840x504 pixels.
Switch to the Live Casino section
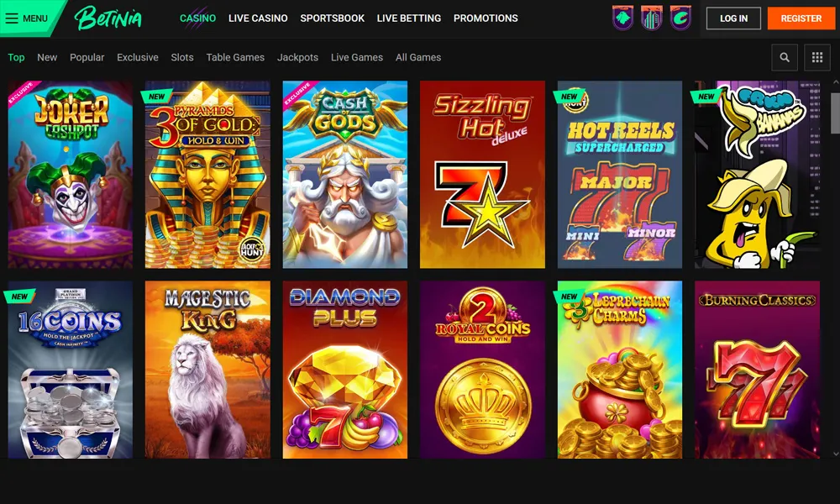point(258,18)
